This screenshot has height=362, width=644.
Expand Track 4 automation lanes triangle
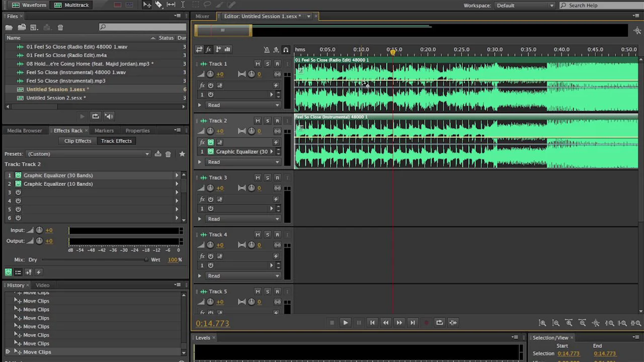point(200,276)
